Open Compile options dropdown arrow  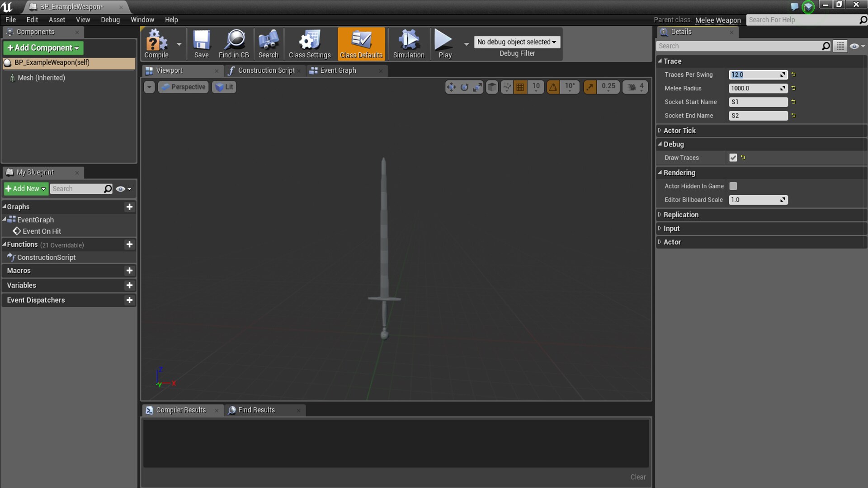click(179, 44)
